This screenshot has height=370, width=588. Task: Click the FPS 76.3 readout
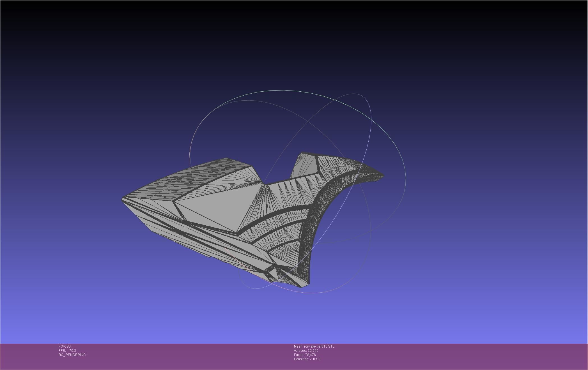pyautogui.click(x=67, y=351)
